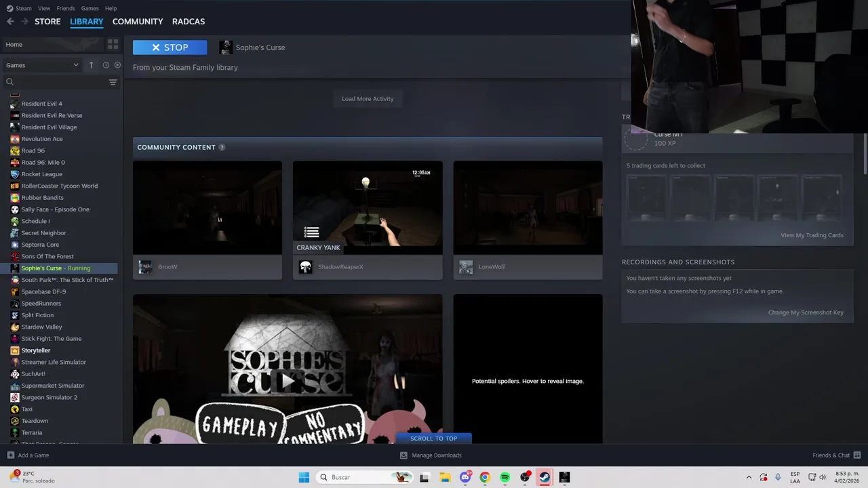Click Change My Screenshot Key
Image resolution: width=868 pixels, height=488 pixels.
[x=806, y=312]
